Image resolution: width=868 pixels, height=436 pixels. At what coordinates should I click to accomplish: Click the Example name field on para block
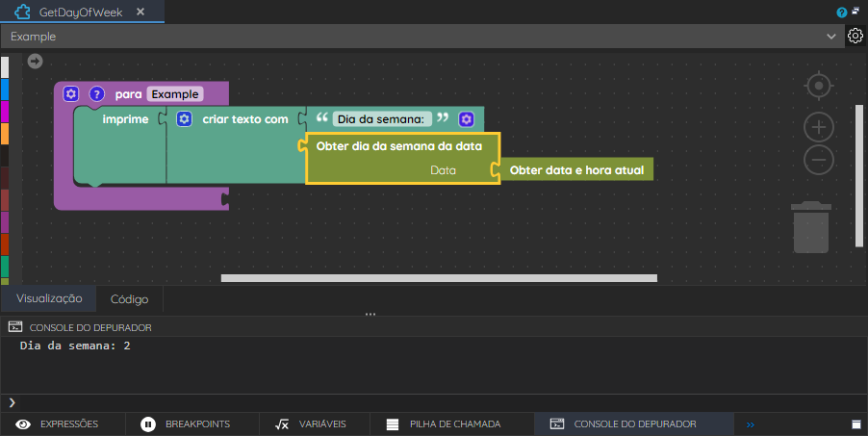[175, 94]
